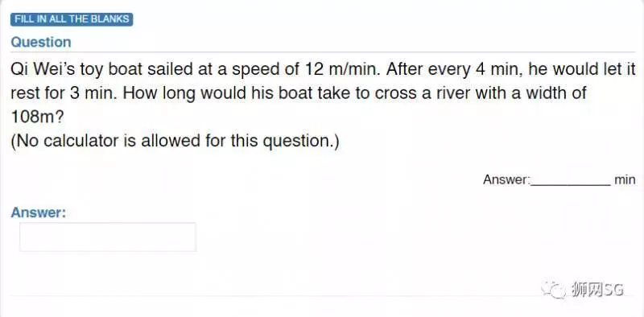Click the small black Answer: label

coord(507,180)
